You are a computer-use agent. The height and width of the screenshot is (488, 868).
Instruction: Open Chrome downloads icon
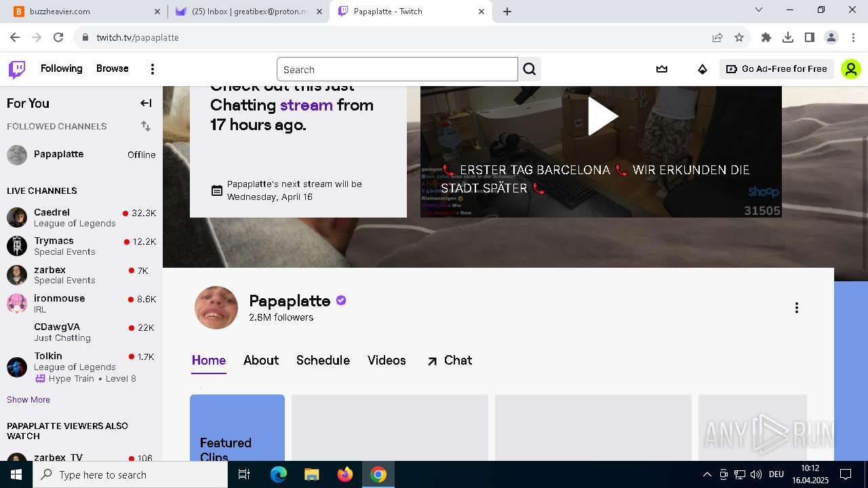[x=788, y=37]
